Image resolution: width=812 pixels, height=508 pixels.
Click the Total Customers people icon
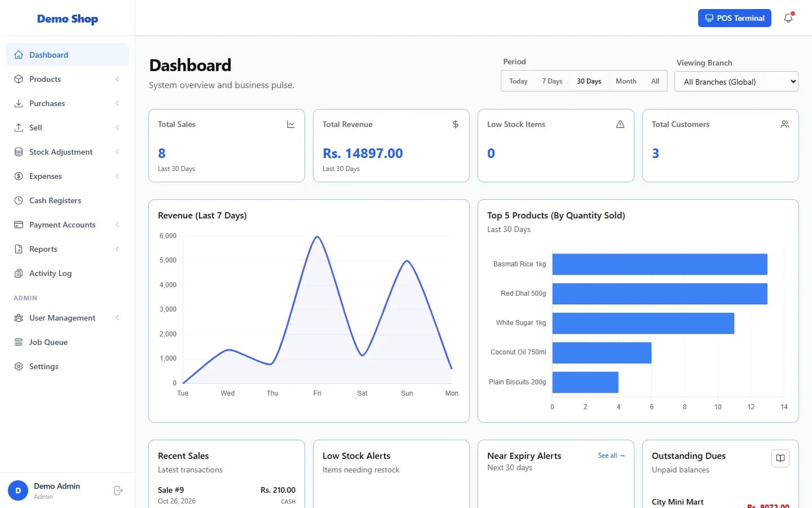(x=785, y=124)
